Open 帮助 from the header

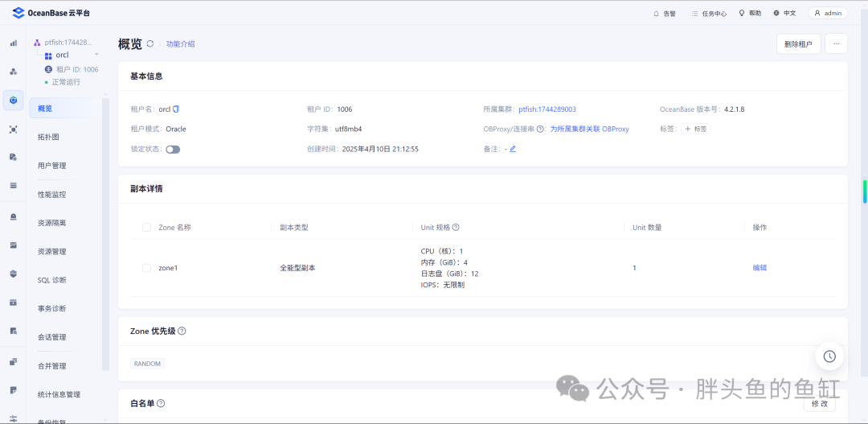point(750,14)
